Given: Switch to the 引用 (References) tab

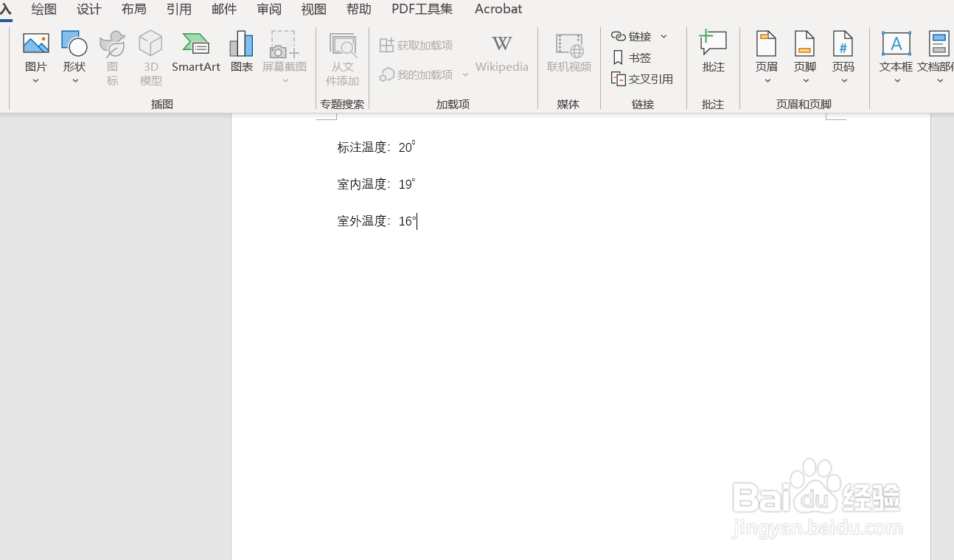Looking at the screenshot, I should pyautogui.click(x=179, y=9).
